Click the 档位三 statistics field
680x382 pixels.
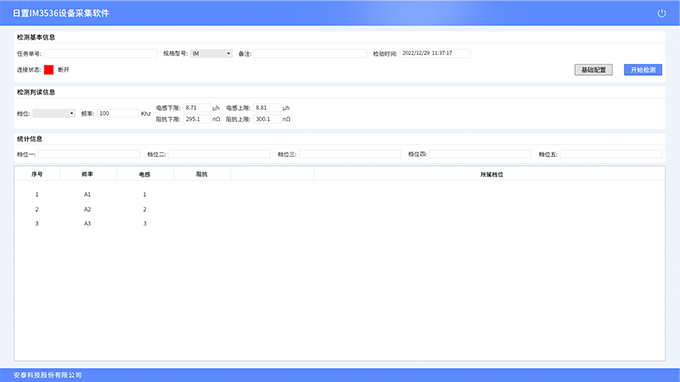point(350,154)
